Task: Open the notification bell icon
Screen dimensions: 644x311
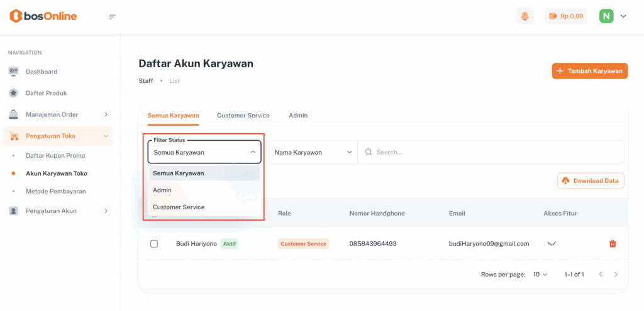Action: (525, 16)
